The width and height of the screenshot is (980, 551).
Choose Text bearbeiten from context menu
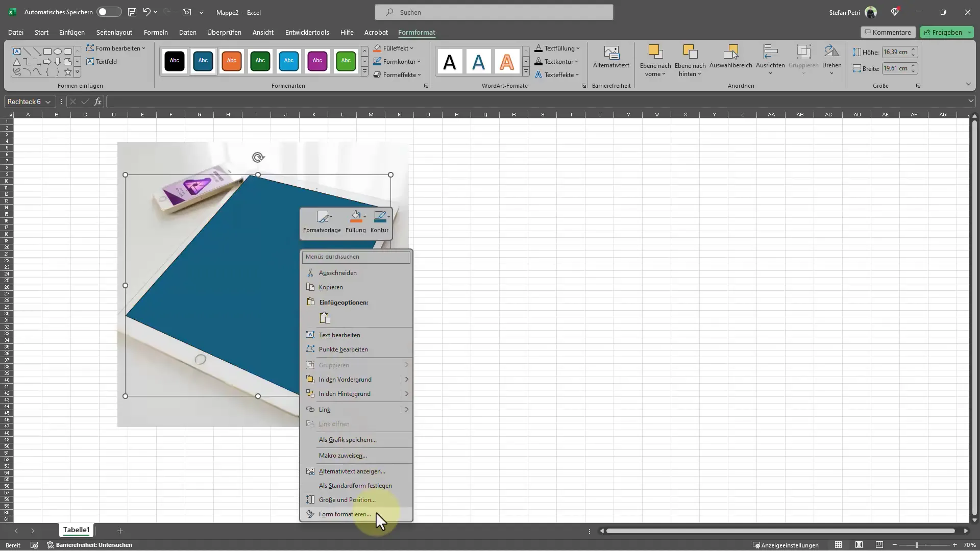click(x=356, y=335)
